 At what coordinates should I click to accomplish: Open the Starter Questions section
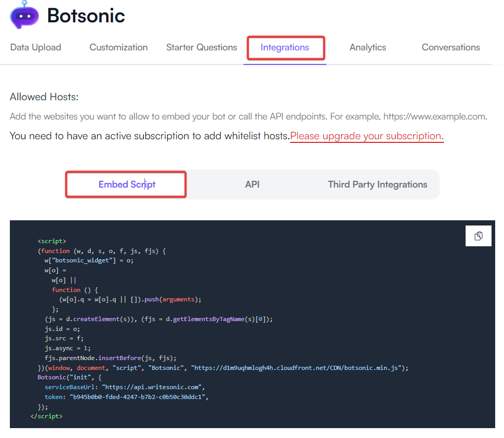click(201, 47)
